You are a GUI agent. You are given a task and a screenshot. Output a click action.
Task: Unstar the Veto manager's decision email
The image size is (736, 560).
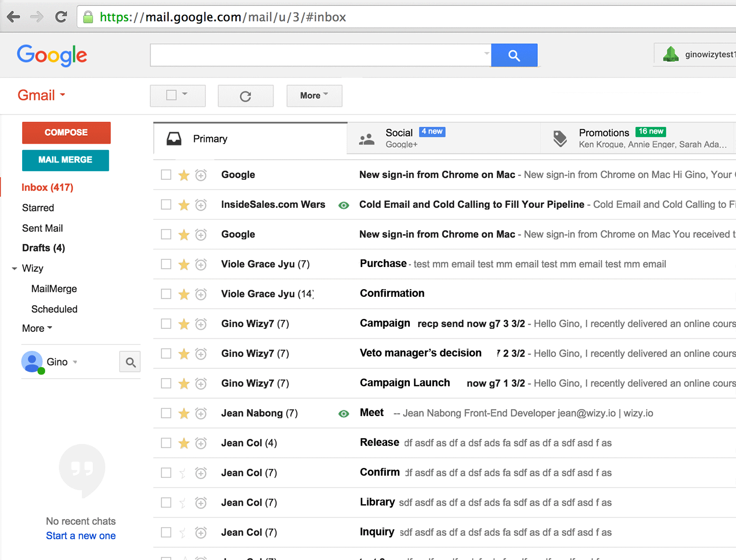coord(183,354)
